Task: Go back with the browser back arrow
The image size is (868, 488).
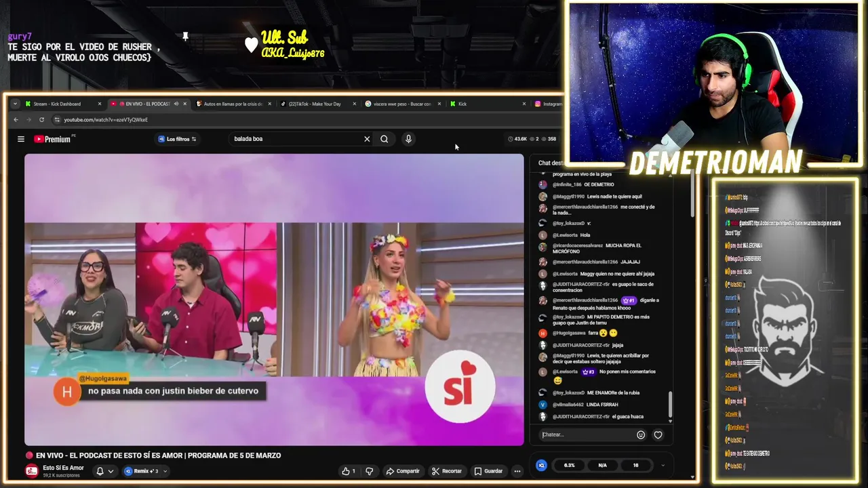Action: (x=16, y=120)
